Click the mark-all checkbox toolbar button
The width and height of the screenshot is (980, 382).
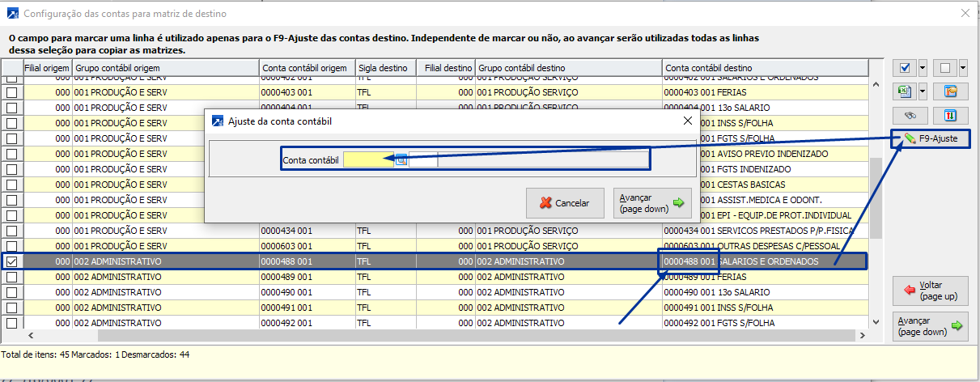point(905,68)
